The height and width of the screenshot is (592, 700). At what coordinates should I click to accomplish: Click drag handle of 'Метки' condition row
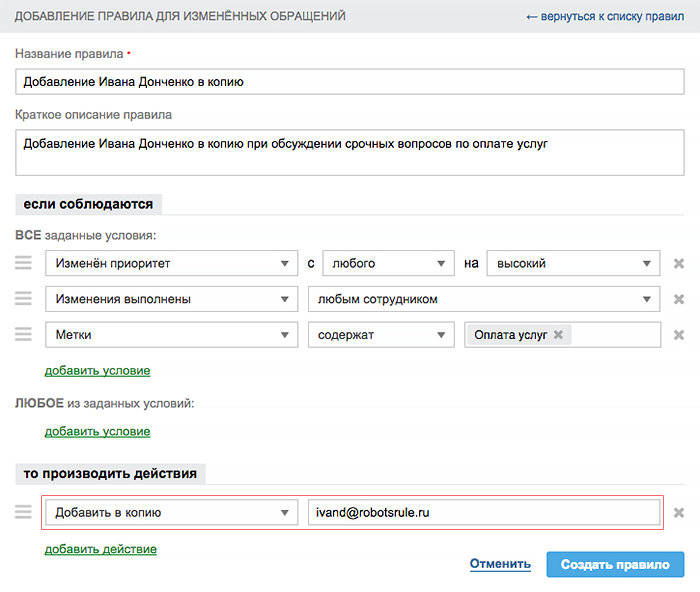(x=23, y=335)
